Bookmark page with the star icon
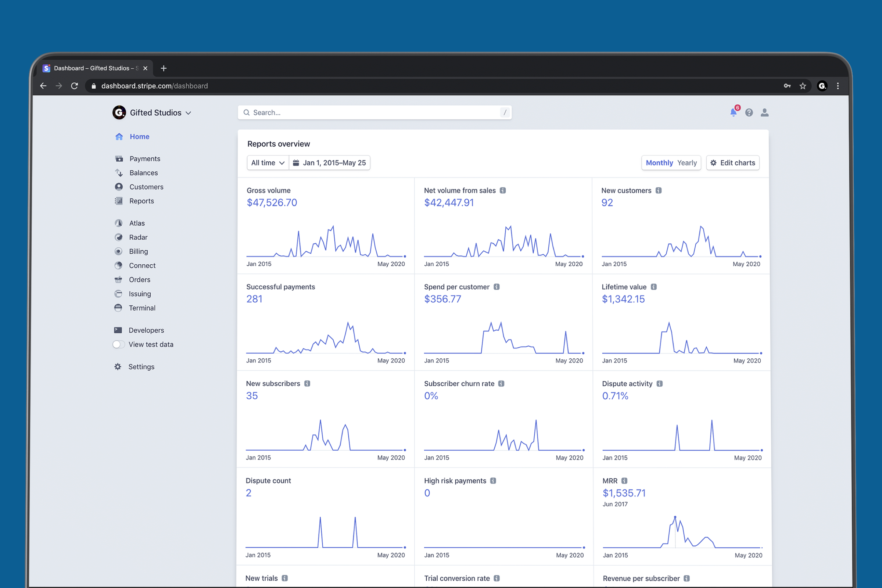The width and height of the screenshot is (882, 588). click(x=803, y=86)
